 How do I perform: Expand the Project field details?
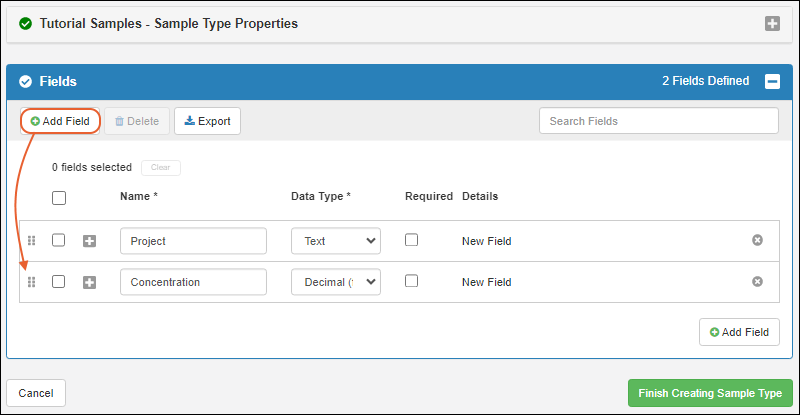pos(89,241)
